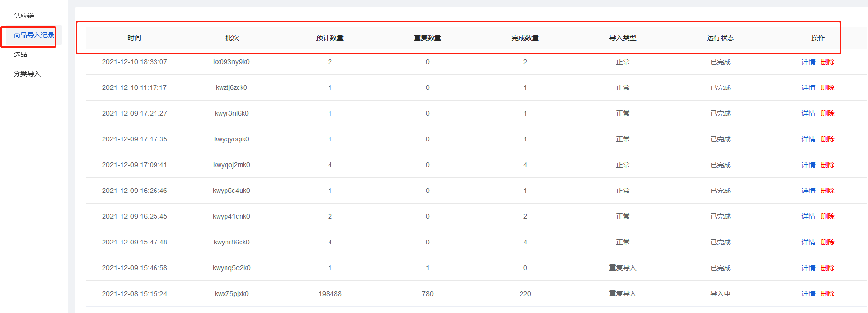Open 详情 for batch kwyqyoqik0
Viewport: 868px width, 313px height.
click(808, 139)
